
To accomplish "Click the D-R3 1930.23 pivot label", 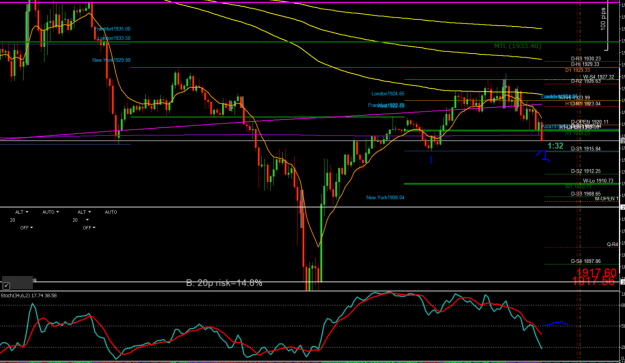I will pos(586,59).
